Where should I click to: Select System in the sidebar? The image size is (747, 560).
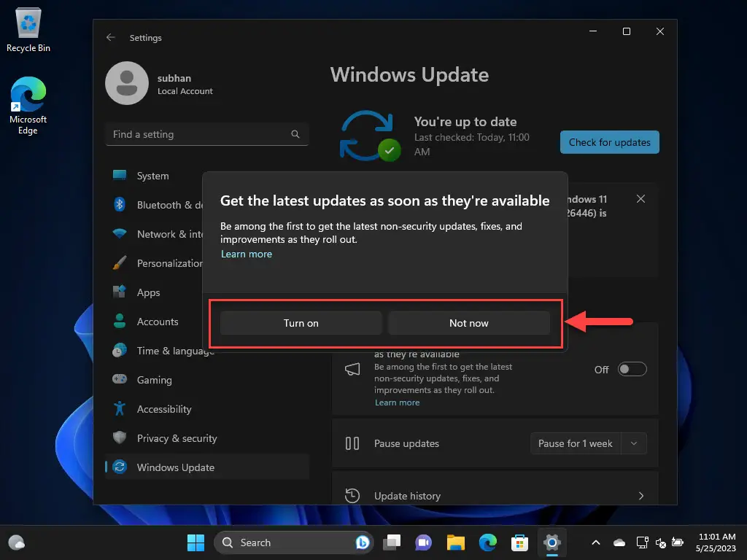(x=152, y=176)
